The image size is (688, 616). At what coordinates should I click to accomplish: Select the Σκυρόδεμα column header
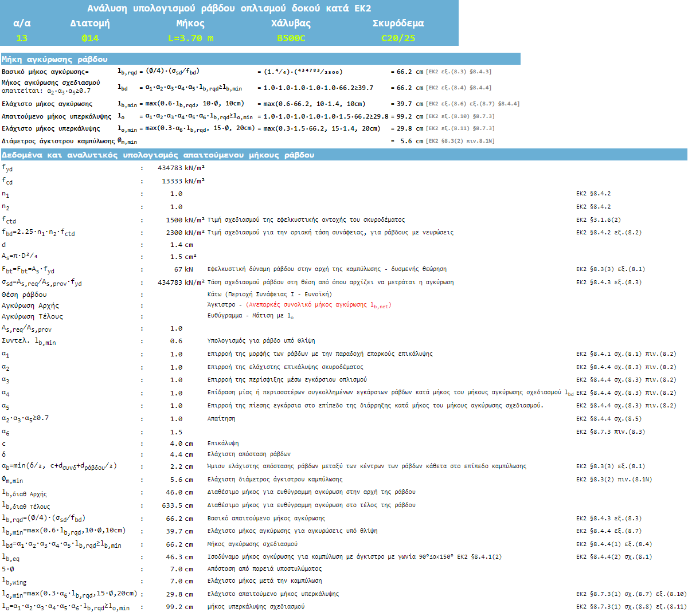tap(398, 23)
